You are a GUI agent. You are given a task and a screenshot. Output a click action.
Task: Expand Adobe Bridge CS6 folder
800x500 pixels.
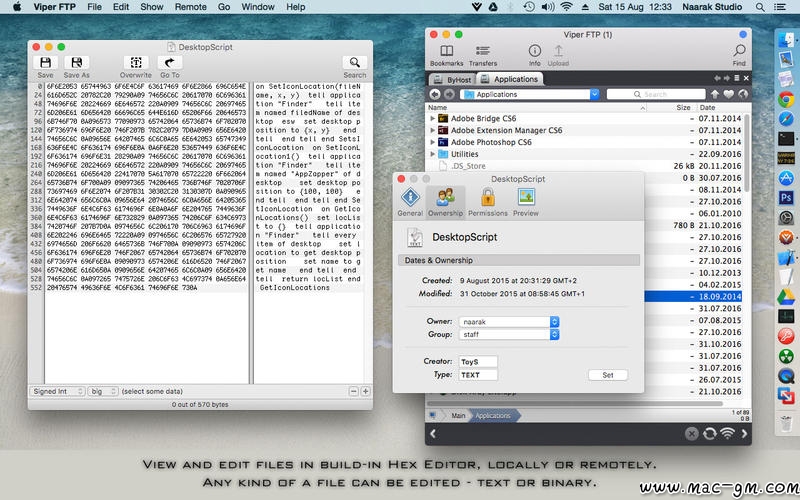coord(433,118)
